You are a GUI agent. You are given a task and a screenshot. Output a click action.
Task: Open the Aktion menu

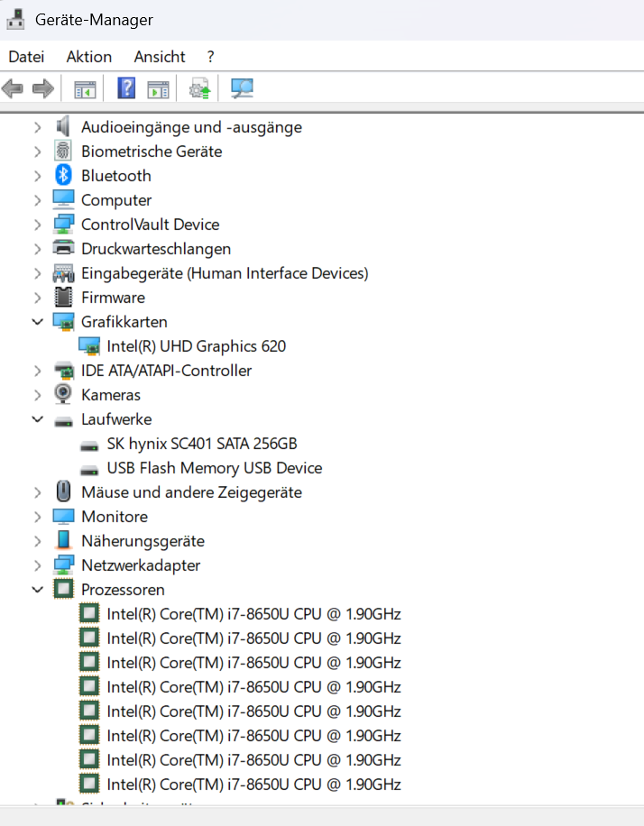[x=89, y=57]
